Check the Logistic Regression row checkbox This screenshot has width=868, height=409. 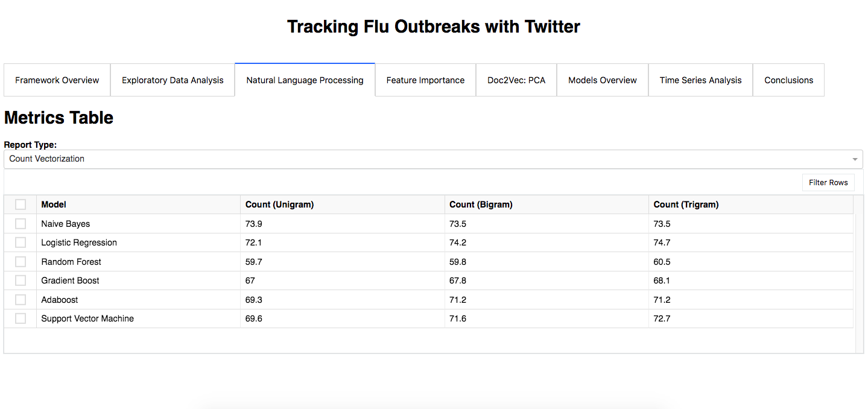(x=21, y=243)
